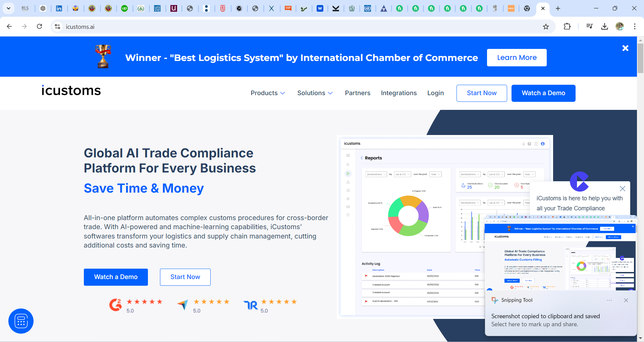Open the Partners page
This screenshot has width=644, height=342.
click(358, 93)
